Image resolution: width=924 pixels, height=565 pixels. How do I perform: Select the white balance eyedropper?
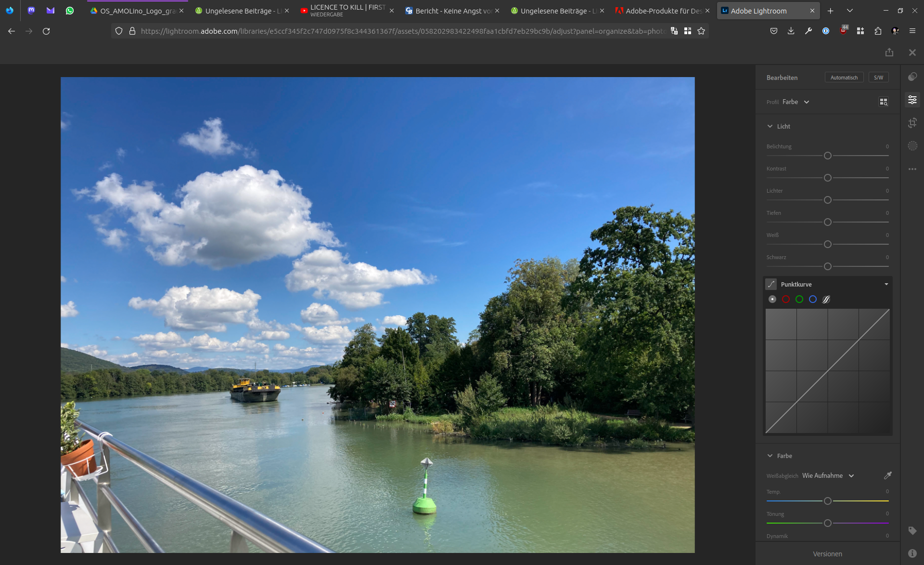(887, 475)
